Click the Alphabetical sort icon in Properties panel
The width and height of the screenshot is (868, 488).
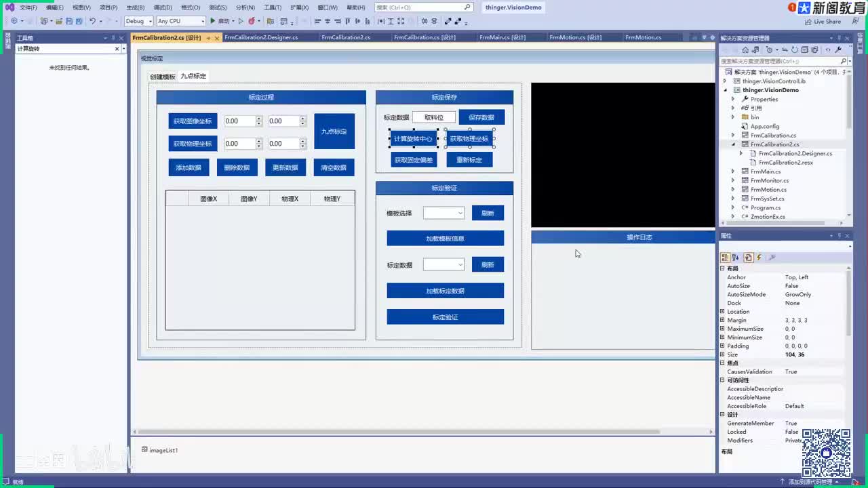[x=735, y=258]
